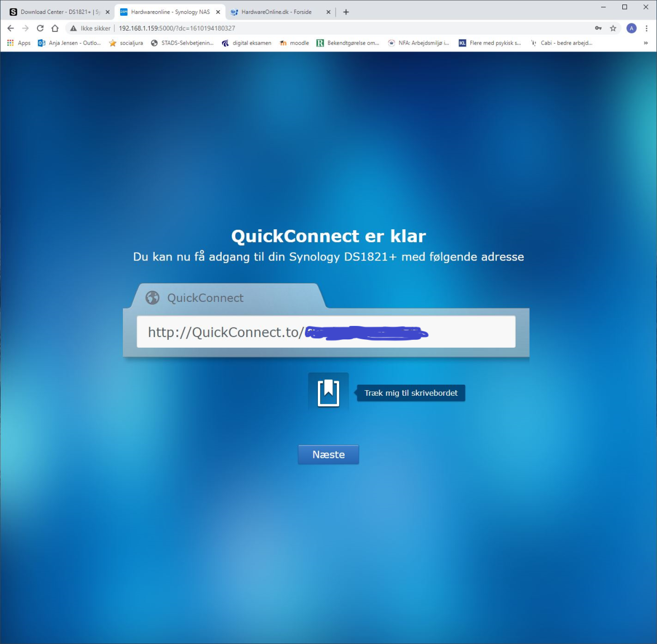The image size is (657, 644).
Task: Click the QuickConnect address field
Action: (x=326, y=332)
